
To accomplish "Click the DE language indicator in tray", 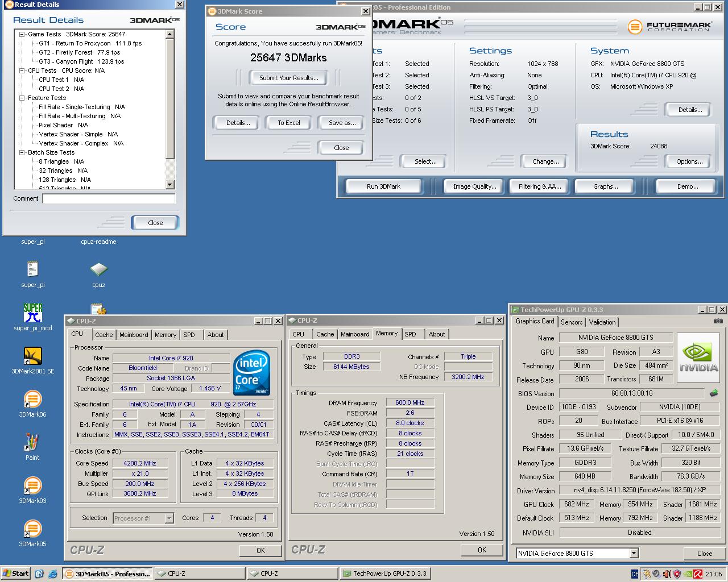I will (x=635, y=574).
